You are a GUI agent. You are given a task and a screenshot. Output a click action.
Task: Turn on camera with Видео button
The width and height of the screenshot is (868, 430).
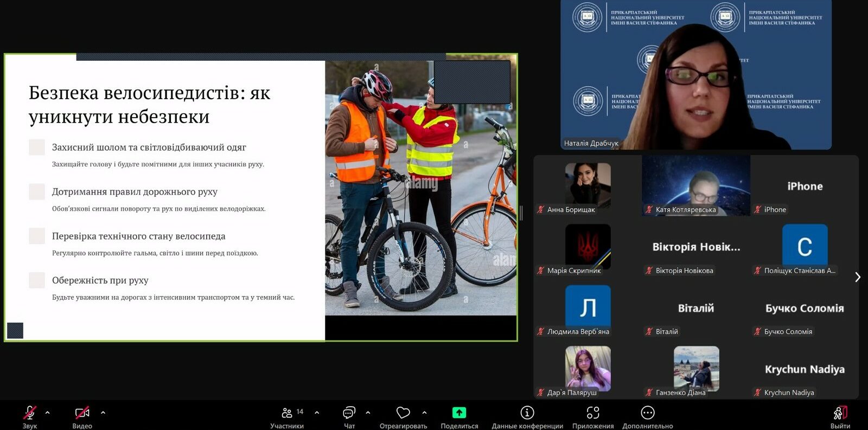point(82,414)
